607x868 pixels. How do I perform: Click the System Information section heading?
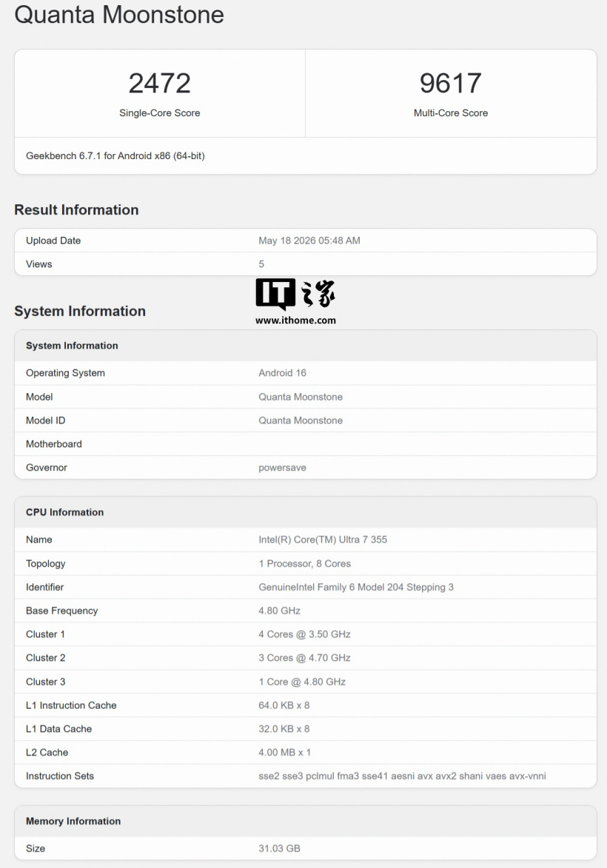coord(80,311)
